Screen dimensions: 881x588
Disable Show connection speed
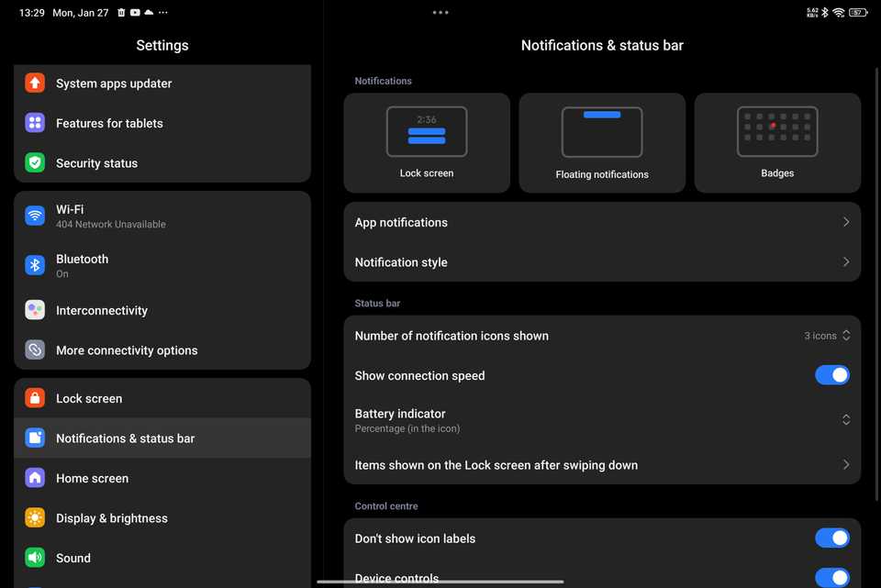(x=832, y=375)
